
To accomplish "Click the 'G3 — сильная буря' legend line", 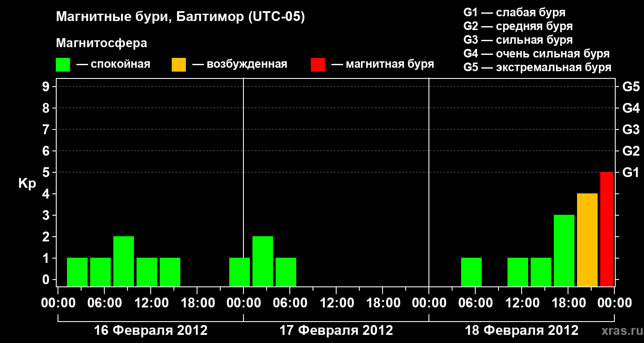I will click(518, 40).
